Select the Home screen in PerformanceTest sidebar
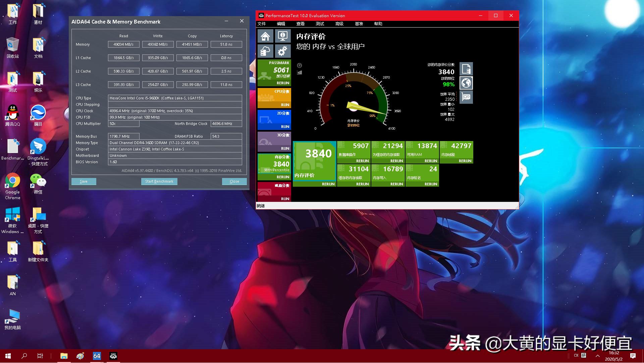This screenshot has width=644, height=363. click(265, 36)
